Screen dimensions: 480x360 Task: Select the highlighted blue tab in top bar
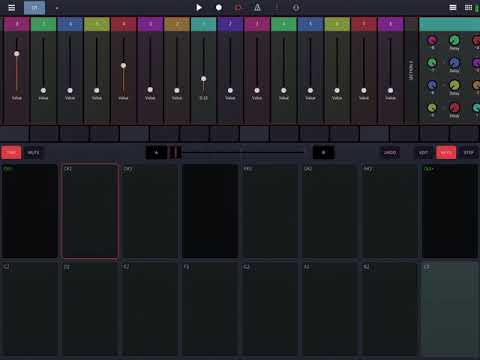coord(34,8)
